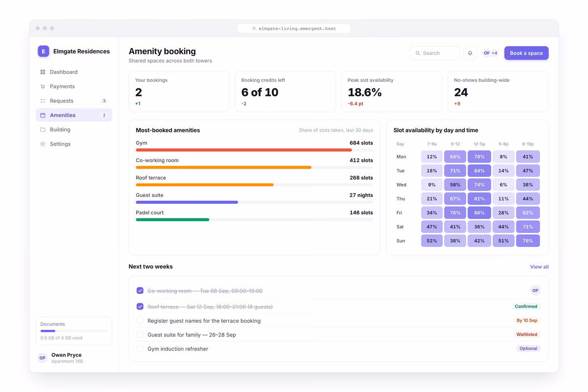This screenshot has height=392, width=588.
Task: Select the Sun 8-10p cell showing 79%
Action: 528,241
